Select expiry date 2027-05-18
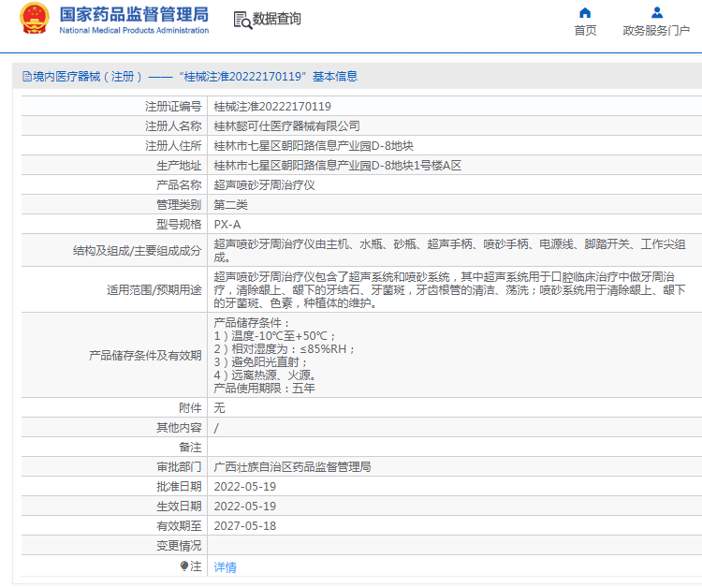 245,526
